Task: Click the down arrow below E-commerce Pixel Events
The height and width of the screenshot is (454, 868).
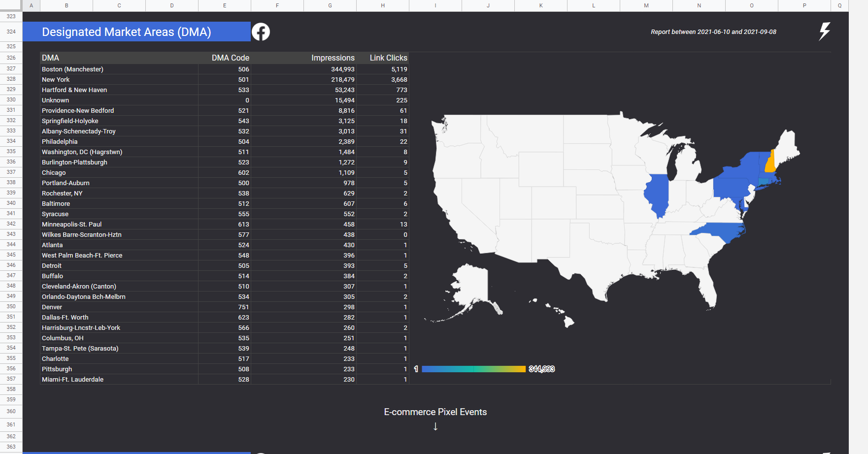Action: pos(435,426)
